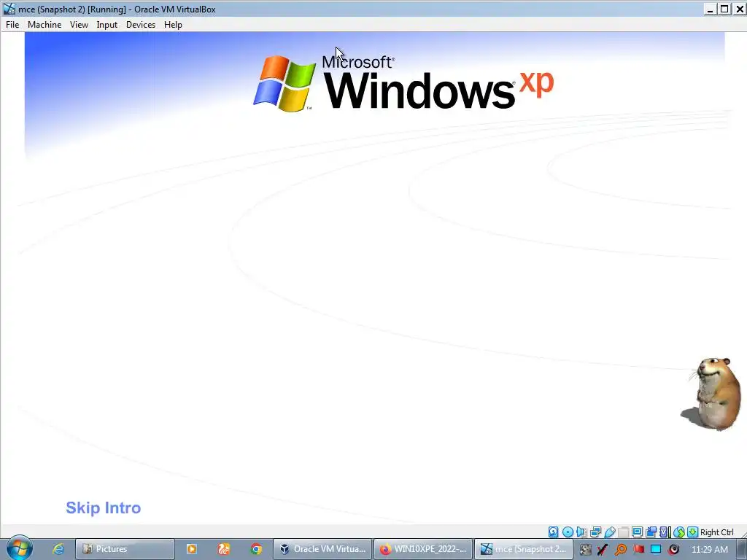Switch to the Firefox WIN10XPE taskbar button

point(424,549)
